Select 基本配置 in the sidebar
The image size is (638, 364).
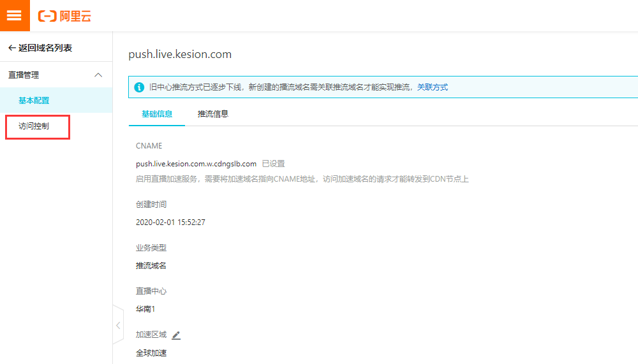tap(34, 100)
